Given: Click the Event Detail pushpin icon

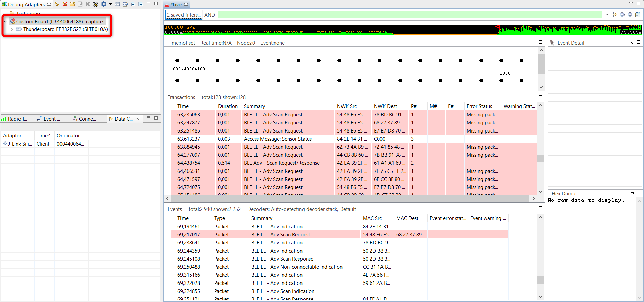Looking at the screenshot, I should point(552,43).
